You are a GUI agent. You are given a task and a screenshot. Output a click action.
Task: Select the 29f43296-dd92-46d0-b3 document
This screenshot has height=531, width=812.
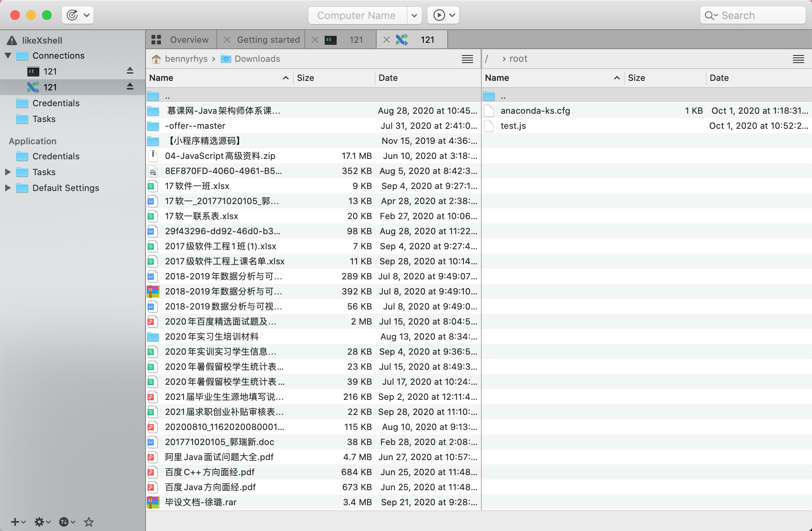313,231
